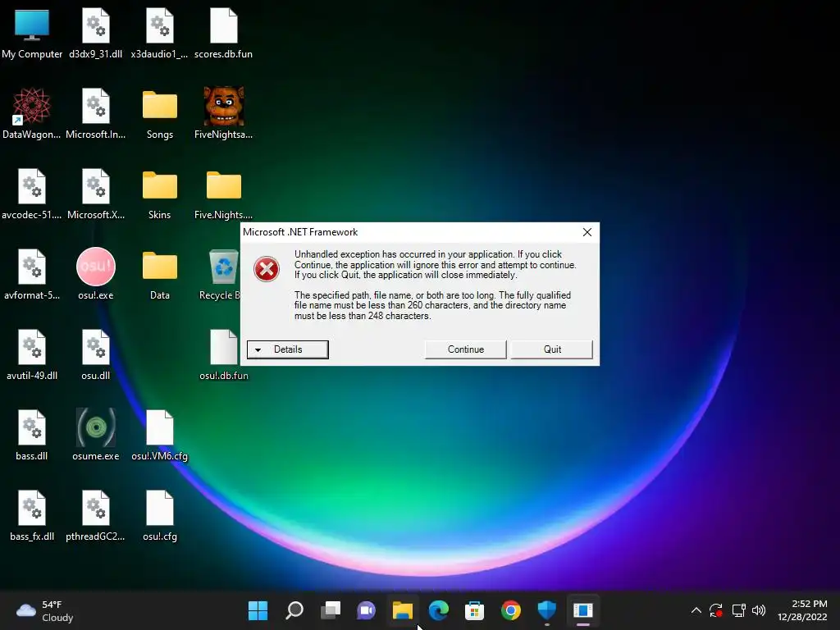Screen dimensions: 840x630
Task: Show hidden system tray icons
Action: (x=696, y=610)
